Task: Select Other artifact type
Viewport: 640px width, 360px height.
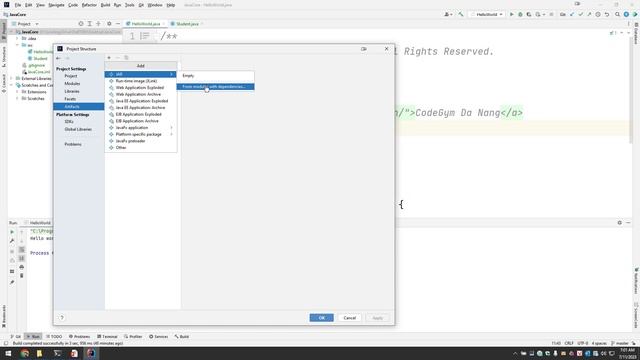Action: tap(140, 147)
